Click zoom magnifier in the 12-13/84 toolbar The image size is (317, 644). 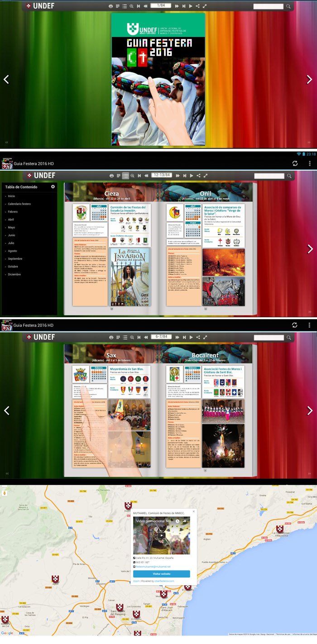pos(132,176)
